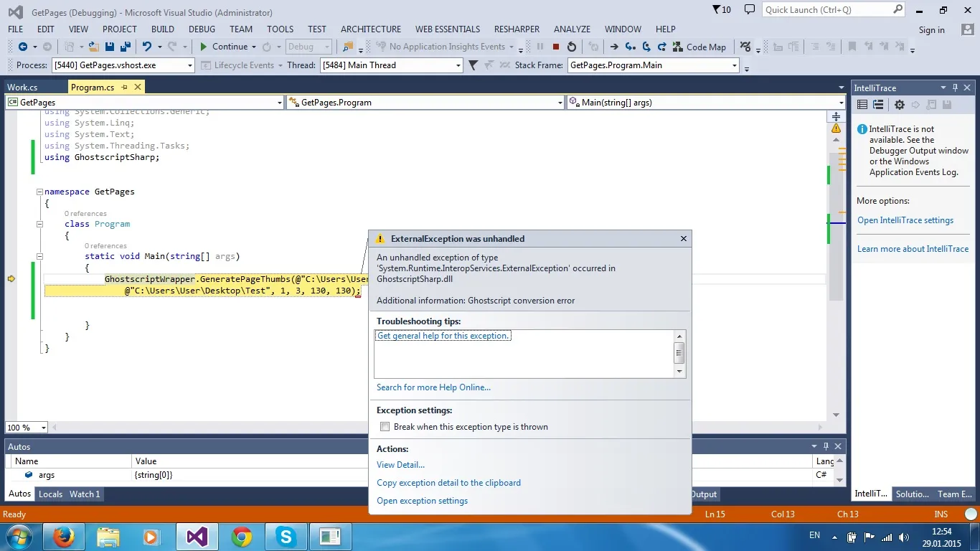Click the Quick Launch search box
980x551 pixels.
[x=834, y=10]
